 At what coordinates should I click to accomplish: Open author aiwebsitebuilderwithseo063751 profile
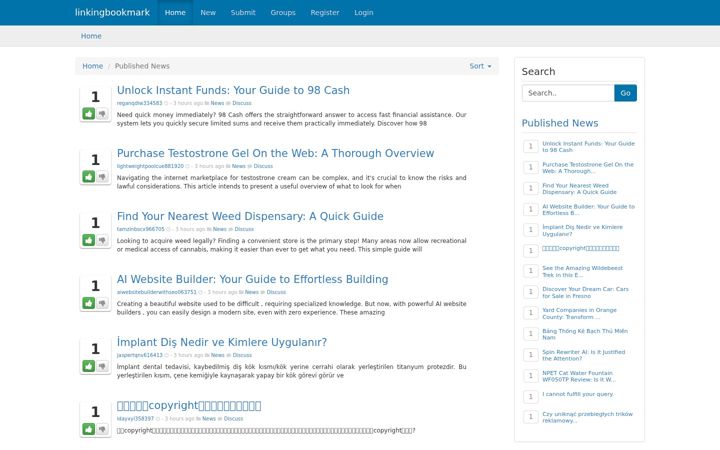[x=156, y=292]
